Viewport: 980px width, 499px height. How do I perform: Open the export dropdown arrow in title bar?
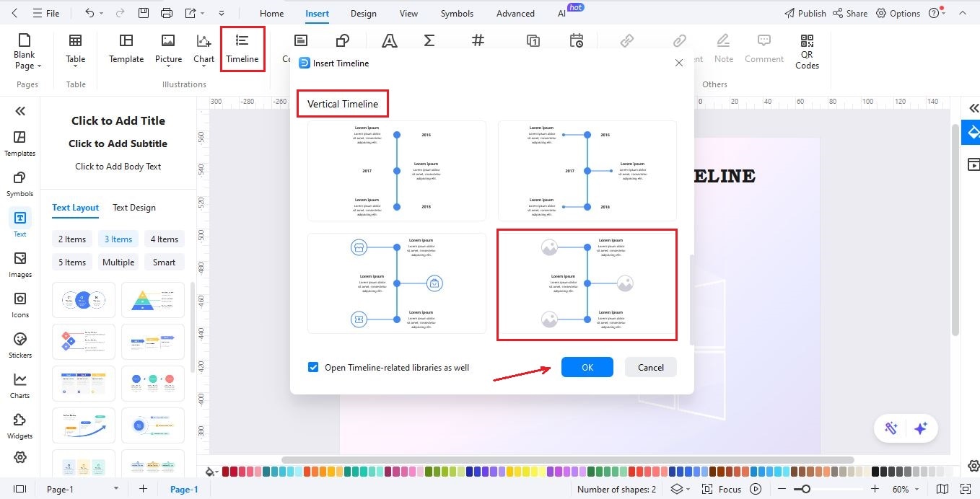point(202,14)
